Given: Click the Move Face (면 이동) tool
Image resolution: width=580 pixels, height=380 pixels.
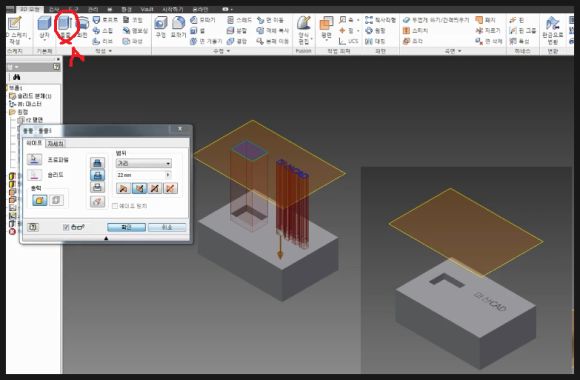Looking at the screenshot, I should pyautogui.click(x=270, y=20).
